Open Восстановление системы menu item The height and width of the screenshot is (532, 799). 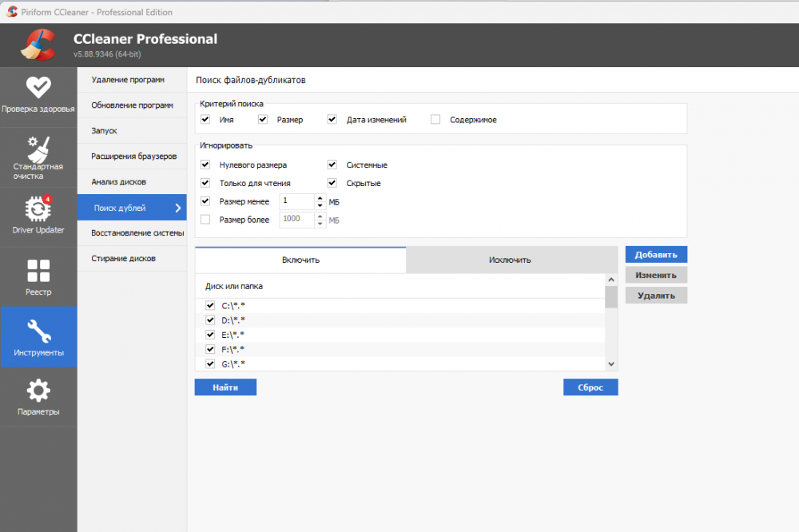click(x=132, y=233)
